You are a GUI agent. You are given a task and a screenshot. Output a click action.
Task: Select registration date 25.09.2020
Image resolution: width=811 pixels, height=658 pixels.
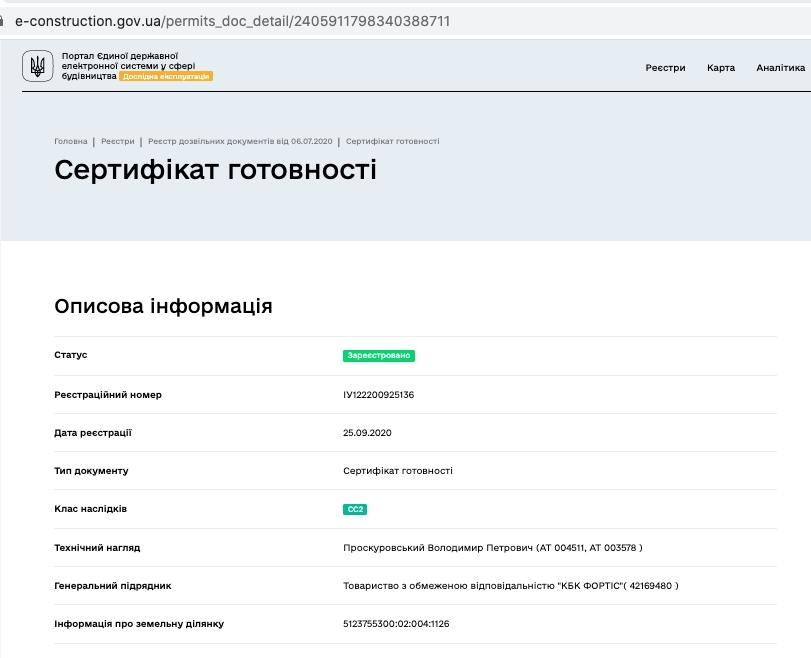pos(367,433)
